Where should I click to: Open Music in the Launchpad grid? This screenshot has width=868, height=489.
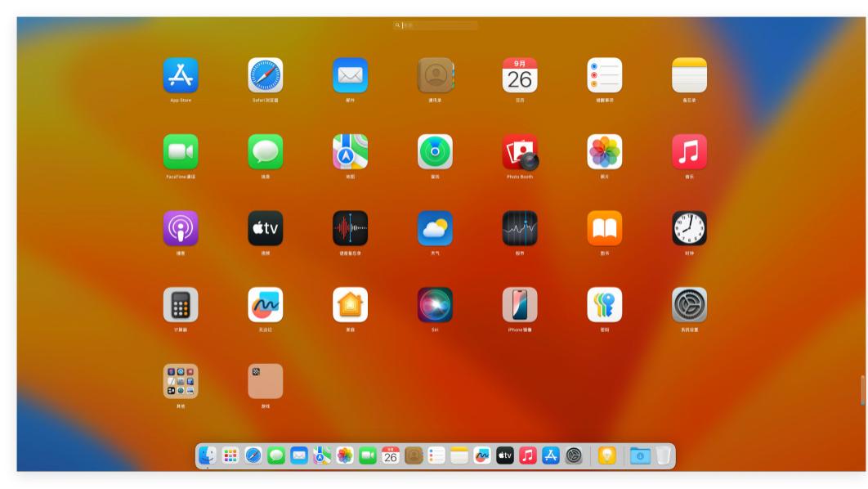click(x=689, y=152)
